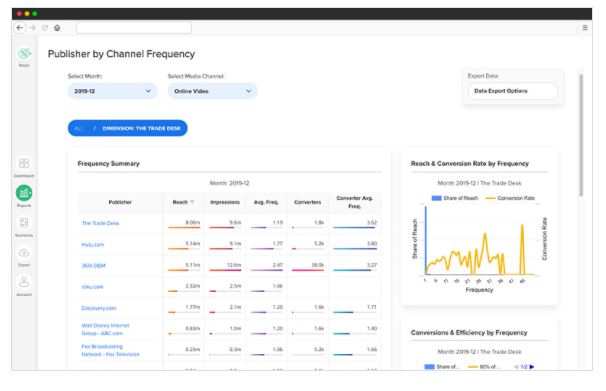This screenshot has height=391, width=606.
Task: Reload the page with the refresh icon
Action: [45, 28]
